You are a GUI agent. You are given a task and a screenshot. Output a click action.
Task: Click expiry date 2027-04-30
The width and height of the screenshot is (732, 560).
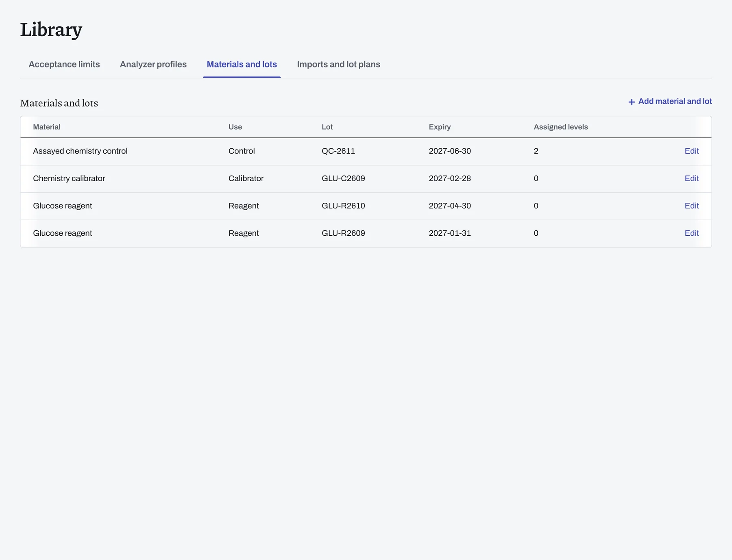(x=450, y=206)
